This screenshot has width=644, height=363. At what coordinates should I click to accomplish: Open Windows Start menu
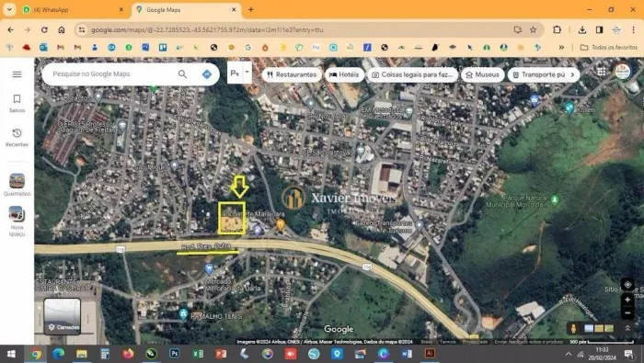(x=11, y=354)
